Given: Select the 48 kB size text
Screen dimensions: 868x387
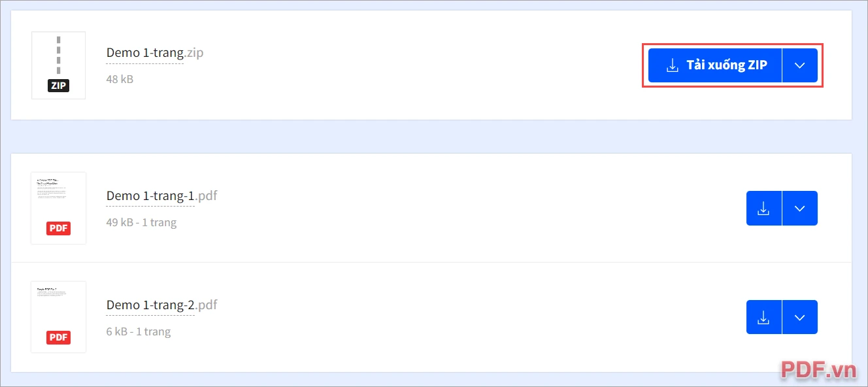Looking at the screenshot, I should 120,79.
